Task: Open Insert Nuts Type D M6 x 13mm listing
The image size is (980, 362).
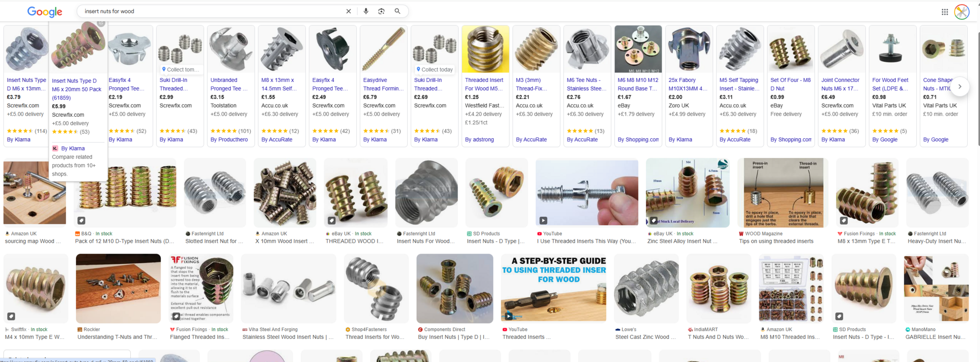Action: coord(26,84)
